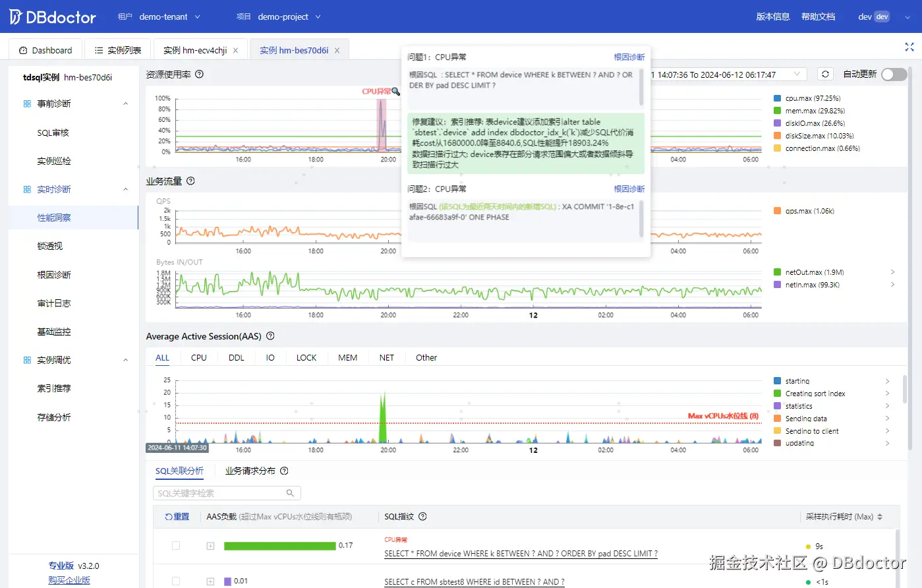Screen dimensions: 922x588
Task: Click the sort icon on 采样执行耗时 (Max) column
Action: click(x=880, y=517)
